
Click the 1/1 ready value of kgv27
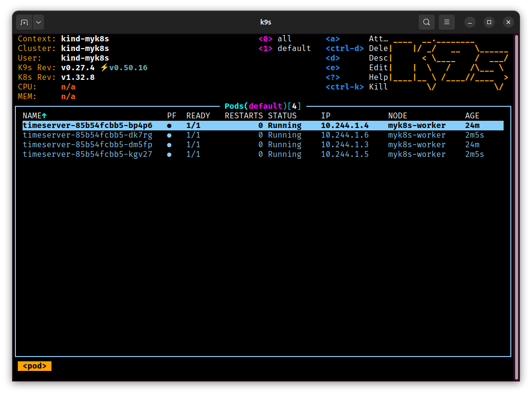[193, 154]
